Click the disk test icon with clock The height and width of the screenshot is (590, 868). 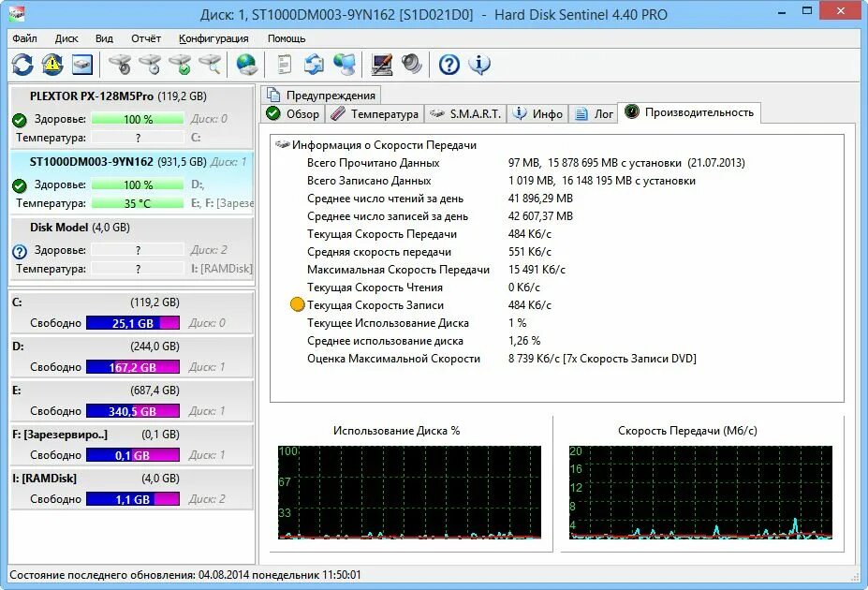150,65
